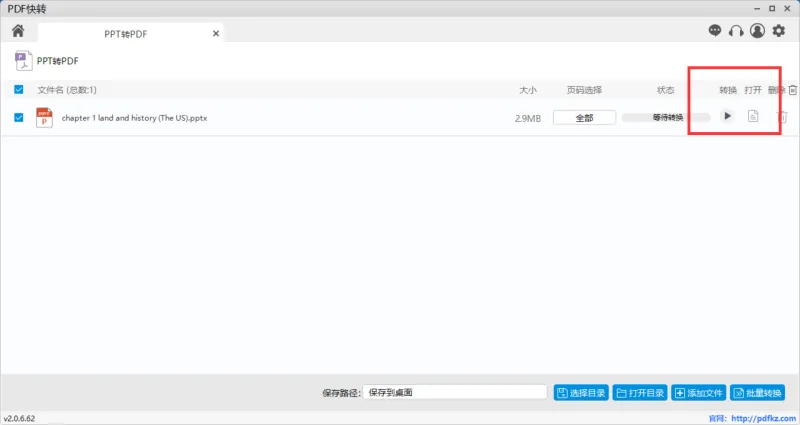Click the PPT file type icon in row
This screenshot has height=425, width=800.
coord(44,117)
